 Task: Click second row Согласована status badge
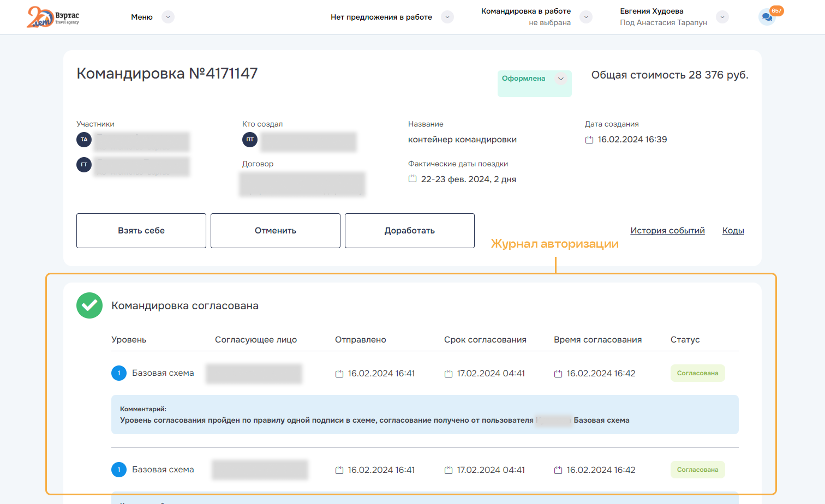coord(698,470)
